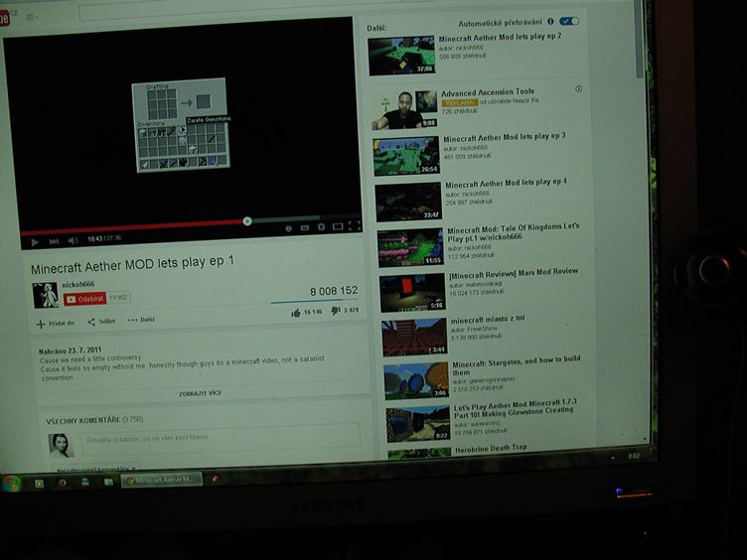The image size is (747, 560).
Task: Expand description with ZOBRAZIT VÍCE
Action: [200, 393]
